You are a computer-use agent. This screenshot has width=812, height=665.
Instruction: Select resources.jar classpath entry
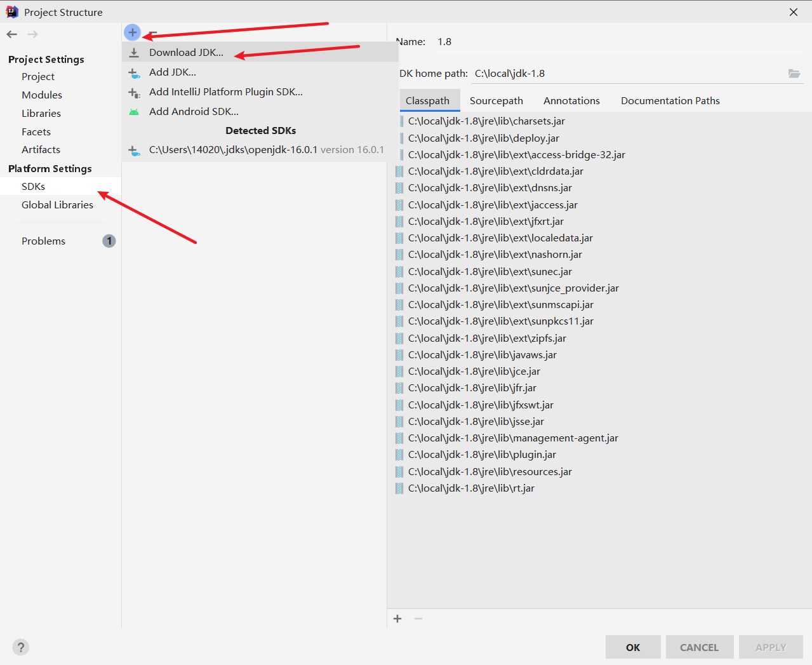pyautogui.click(x=490, y=472)
